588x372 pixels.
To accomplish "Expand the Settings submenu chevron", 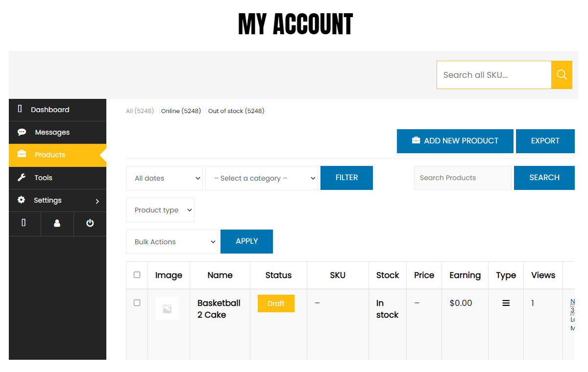I will click(97, 201).
